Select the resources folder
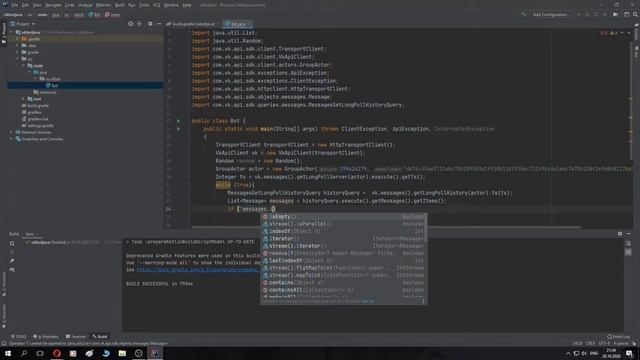This screenshot has height=360, width=640. 45,92
